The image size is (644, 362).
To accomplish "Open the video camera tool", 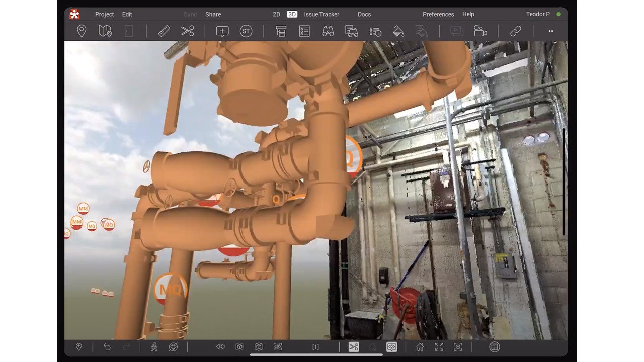I will point(480,31).
